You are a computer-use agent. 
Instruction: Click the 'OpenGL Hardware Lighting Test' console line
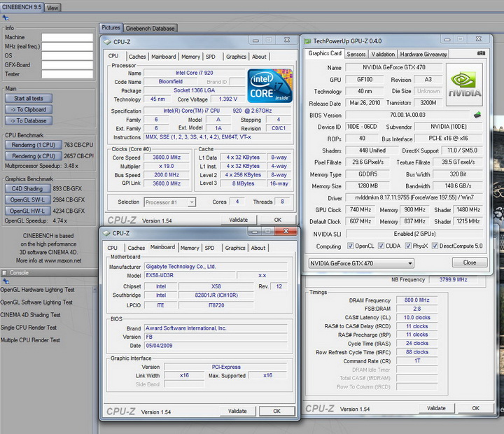coord(37,290)
